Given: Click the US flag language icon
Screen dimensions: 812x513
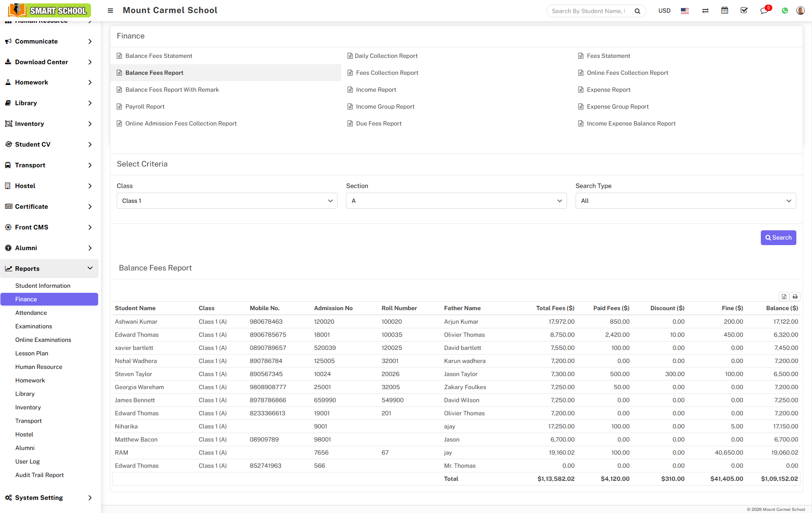Looking at the screenshot, I should coord(685,11).
